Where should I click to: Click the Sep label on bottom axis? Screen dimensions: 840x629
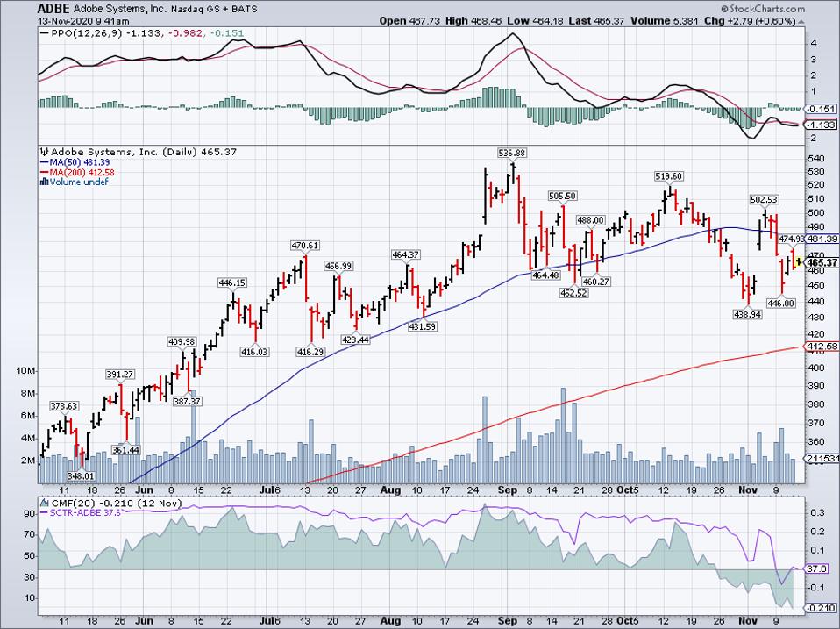click(508, 621)
